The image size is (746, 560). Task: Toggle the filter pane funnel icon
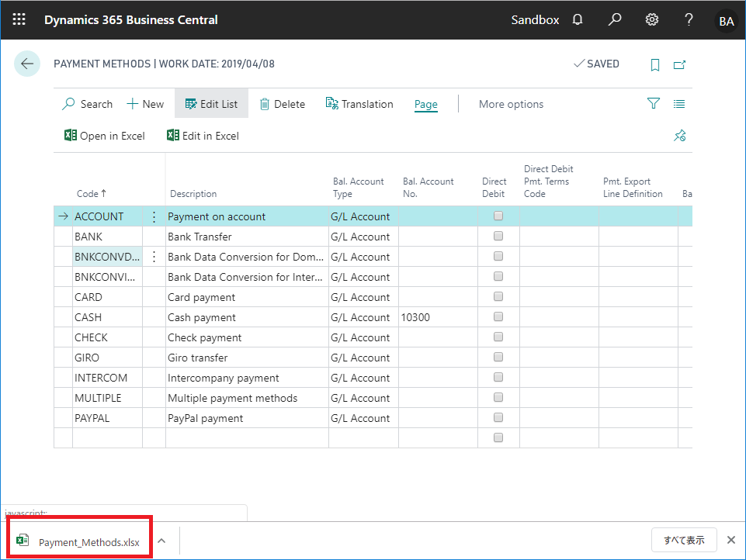[653, 104]
